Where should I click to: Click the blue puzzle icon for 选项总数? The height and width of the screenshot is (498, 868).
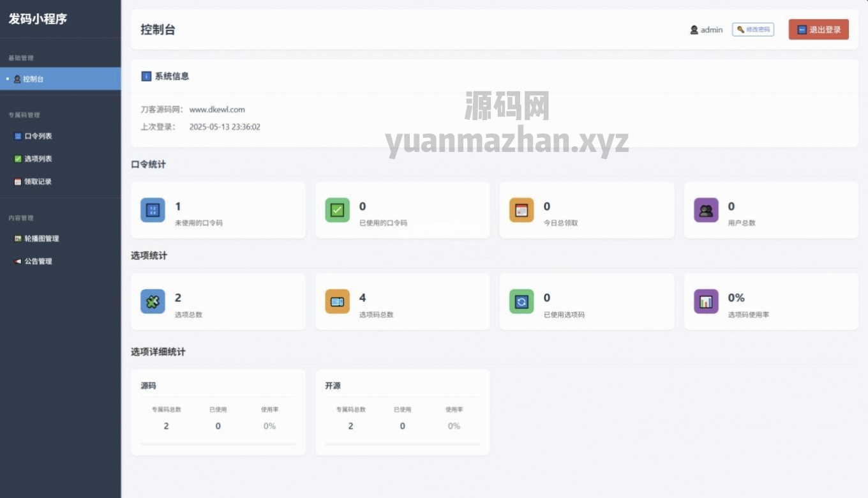point(153,301)
